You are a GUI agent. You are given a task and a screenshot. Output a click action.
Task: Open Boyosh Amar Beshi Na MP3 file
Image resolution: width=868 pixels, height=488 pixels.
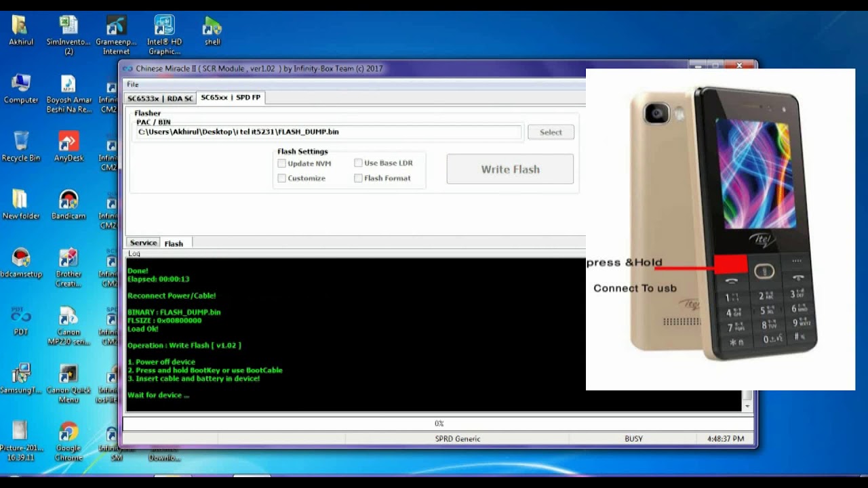(68, 94)
